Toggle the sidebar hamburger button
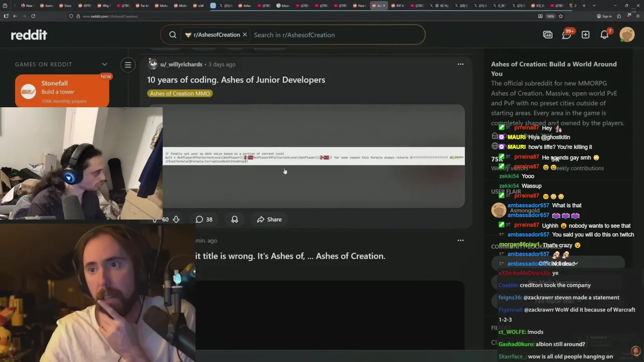644x362 pixels. click(128, 64)
